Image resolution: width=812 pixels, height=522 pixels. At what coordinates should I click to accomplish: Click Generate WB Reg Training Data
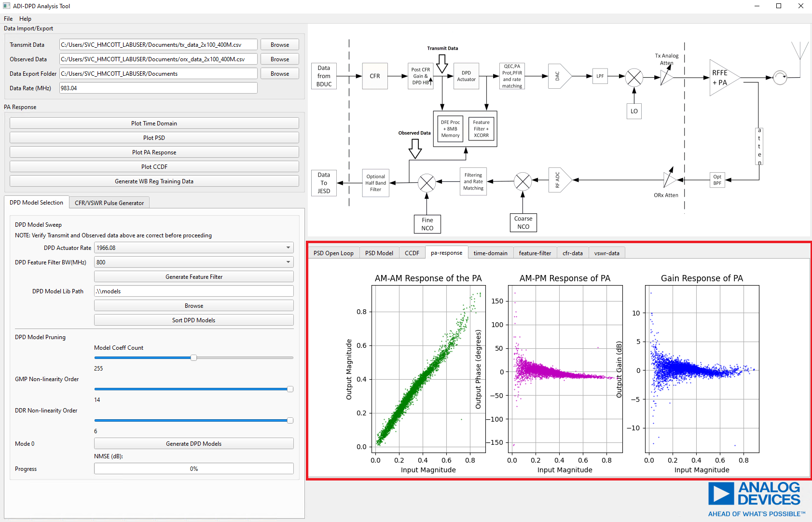pos(154,181)
